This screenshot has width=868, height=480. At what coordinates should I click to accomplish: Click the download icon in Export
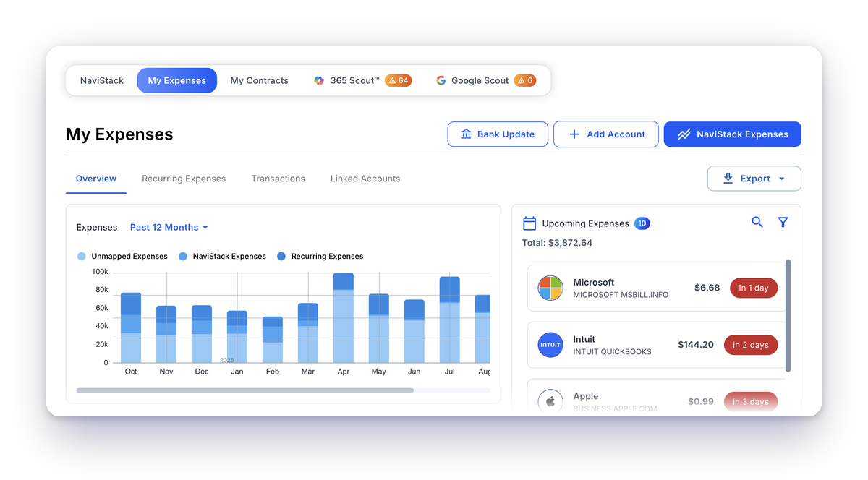728,179
